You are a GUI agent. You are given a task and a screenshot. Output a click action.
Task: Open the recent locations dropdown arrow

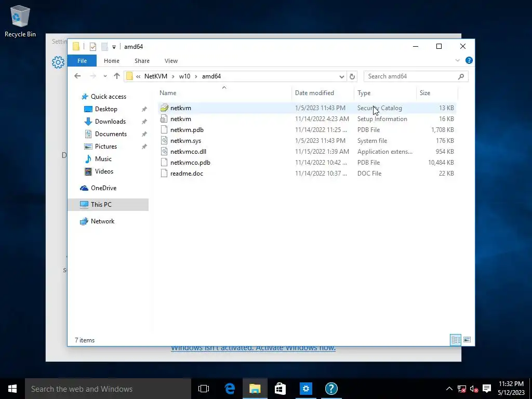[105, 76]
